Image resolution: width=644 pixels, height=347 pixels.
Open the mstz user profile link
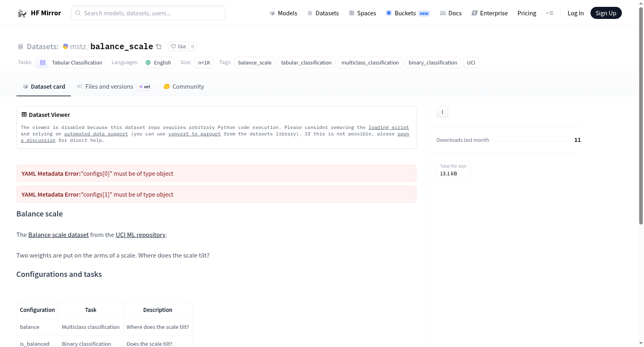click(78, 46)
